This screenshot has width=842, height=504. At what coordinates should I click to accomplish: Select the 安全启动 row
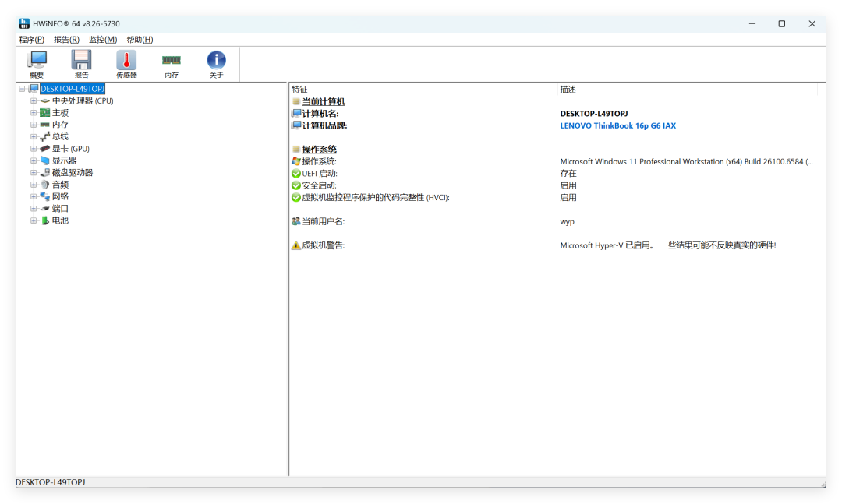[x=553, y=185]
